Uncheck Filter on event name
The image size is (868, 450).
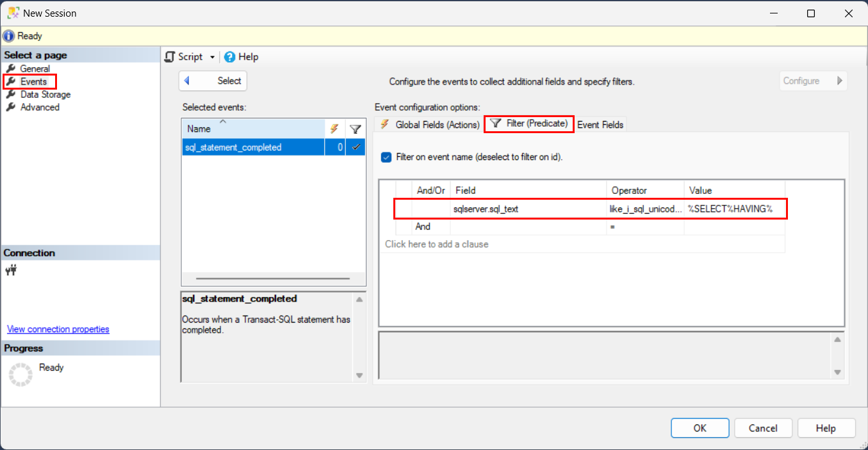(385, 157)
